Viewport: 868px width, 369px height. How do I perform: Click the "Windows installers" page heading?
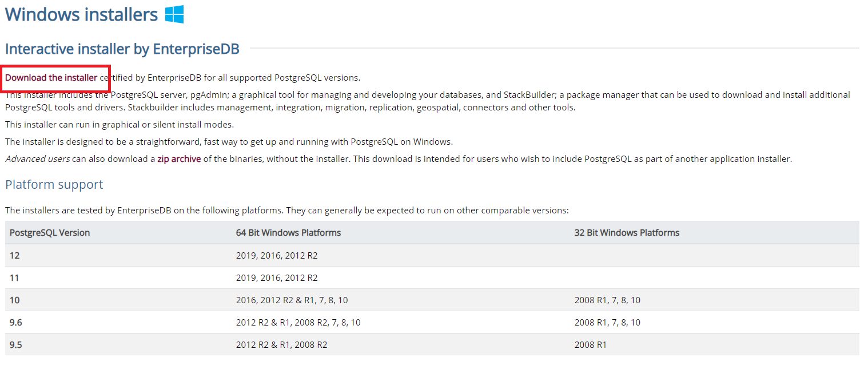(81, 14)
